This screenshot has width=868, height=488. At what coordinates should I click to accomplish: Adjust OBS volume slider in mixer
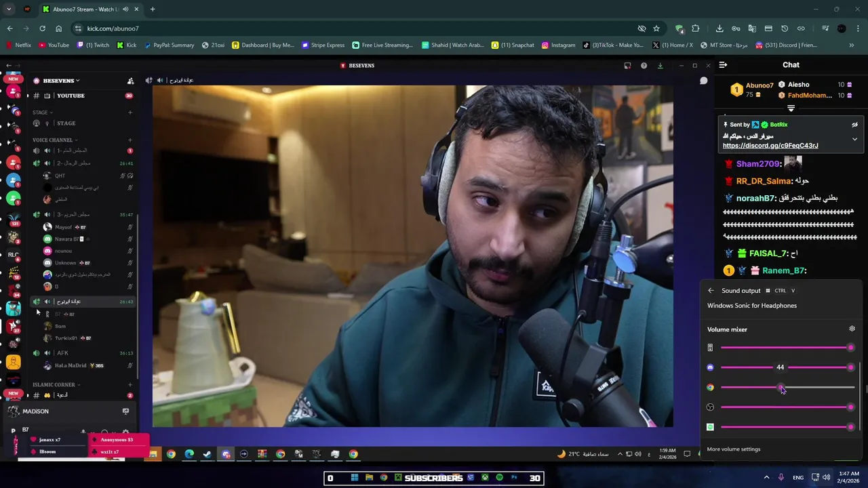[x=787, y=407]
